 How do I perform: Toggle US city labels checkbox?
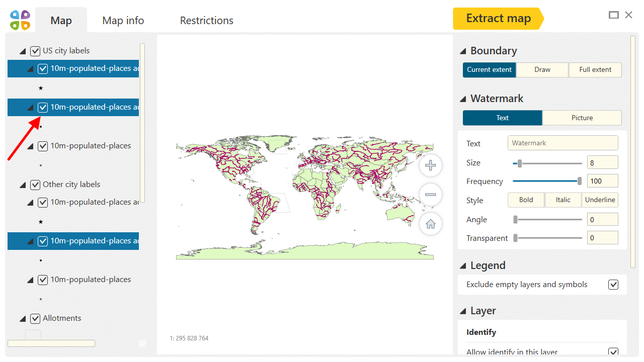(x=35, y=51)
